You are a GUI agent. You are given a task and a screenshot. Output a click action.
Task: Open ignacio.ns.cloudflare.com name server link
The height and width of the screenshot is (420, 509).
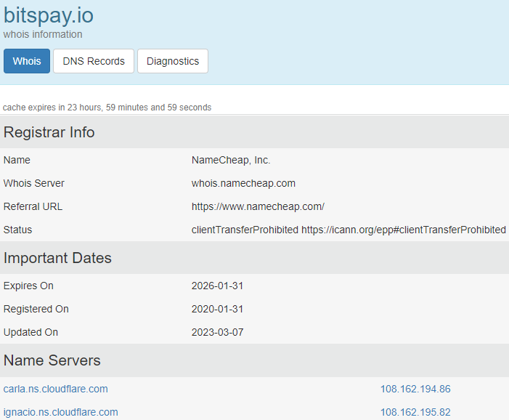click(x=61, y=412)
